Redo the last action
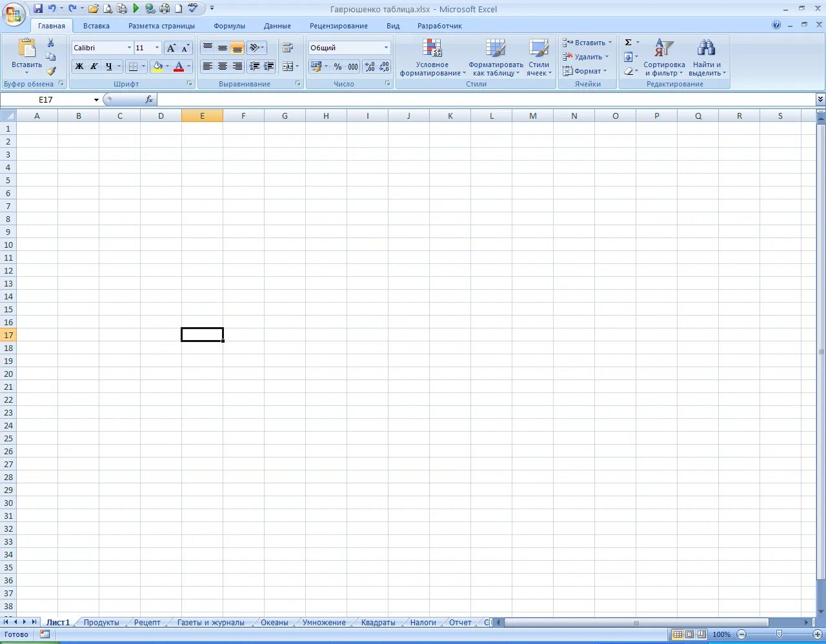826x644 pixels. coord(72,8)
